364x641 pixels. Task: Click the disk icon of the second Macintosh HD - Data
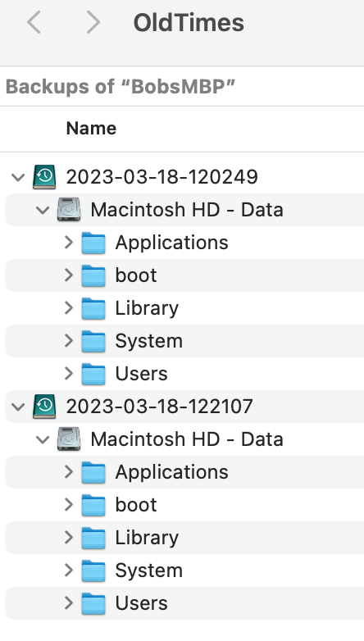tap(69, 439)
